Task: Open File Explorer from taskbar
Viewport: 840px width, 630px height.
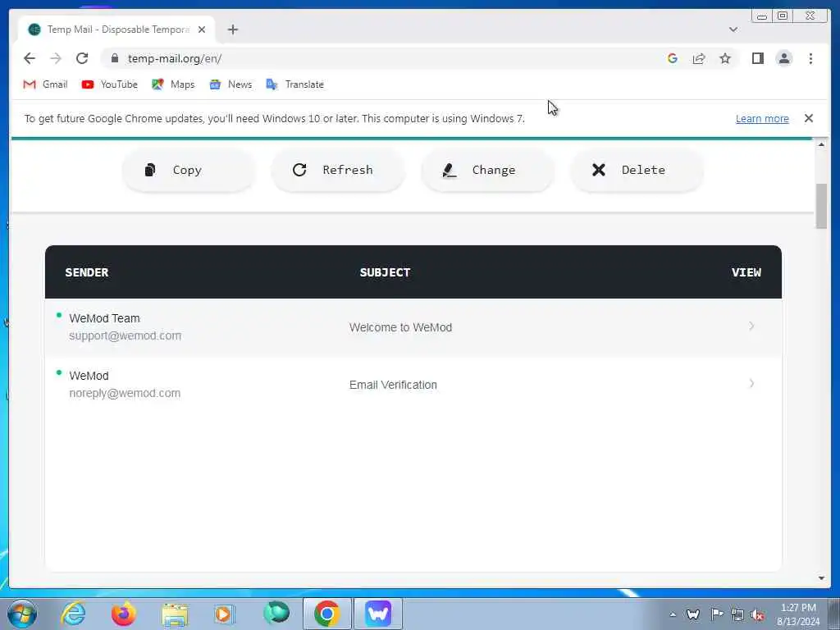Action: tap(175, 614)
